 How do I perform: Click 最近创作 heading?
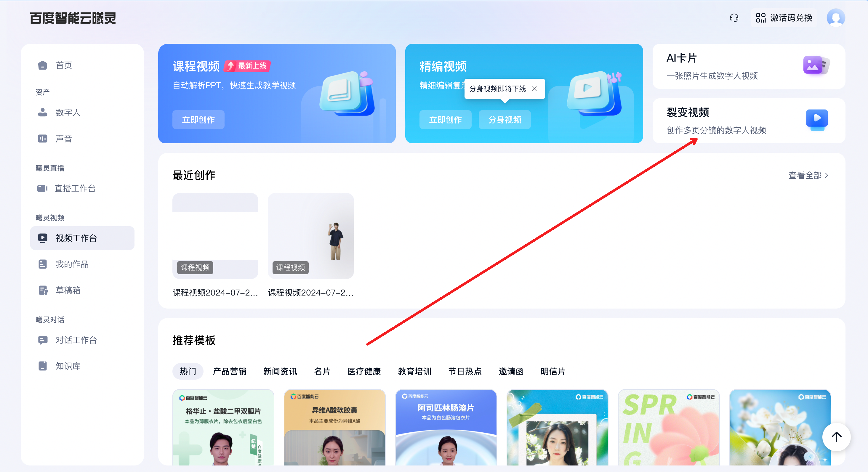[x=194, y=175]
